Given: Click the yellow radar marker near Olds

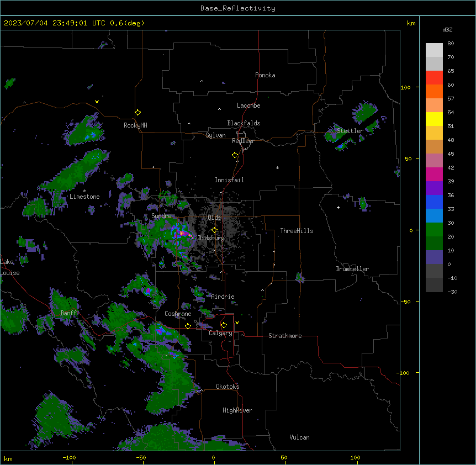Looking at the screenshot, I should pyautogui.click(x=214, y=230).
